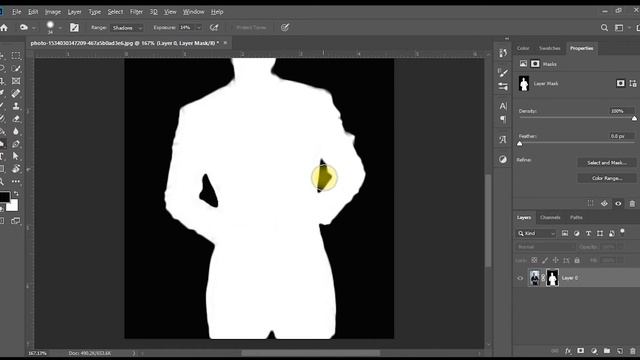The image size is (640, 360).
Task: Click Add layer mask icon in Layers panel
Action: pos(580,351)
